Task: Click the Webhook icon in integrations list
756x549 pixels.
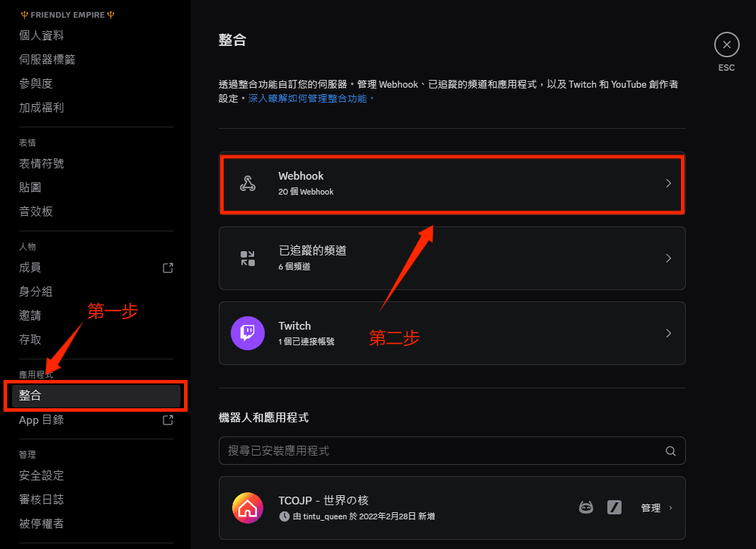Action: click(x=248, y=184)
